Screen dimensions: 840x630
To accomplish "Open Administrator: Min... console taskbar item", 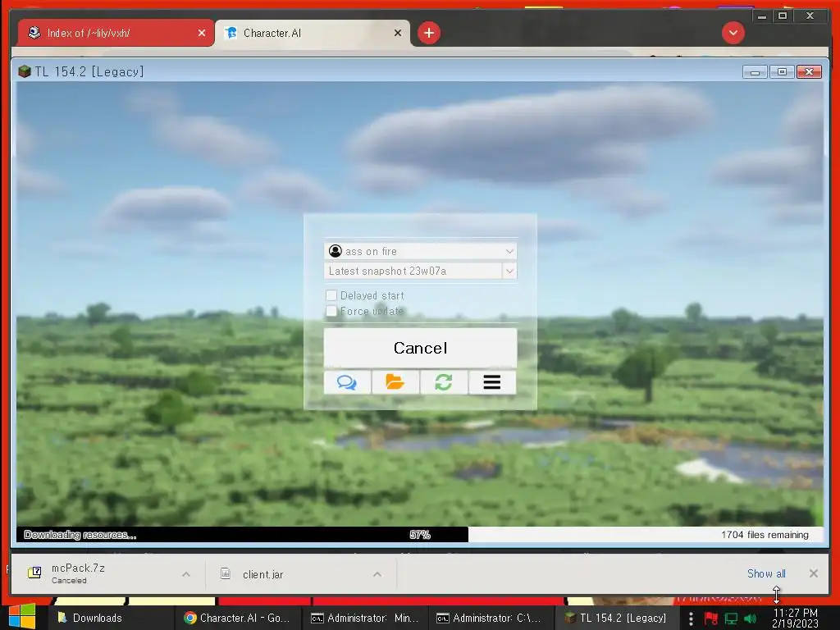I will [x=365, y=618].
